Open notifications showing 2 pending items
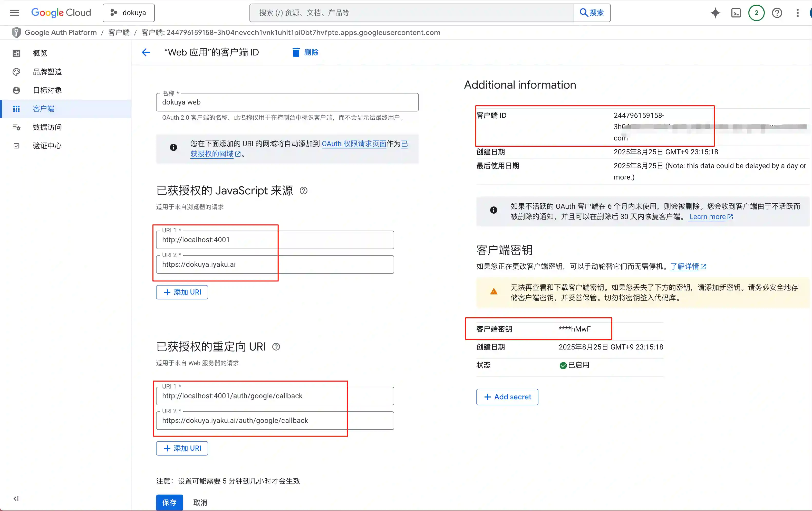 click(756, 13)
